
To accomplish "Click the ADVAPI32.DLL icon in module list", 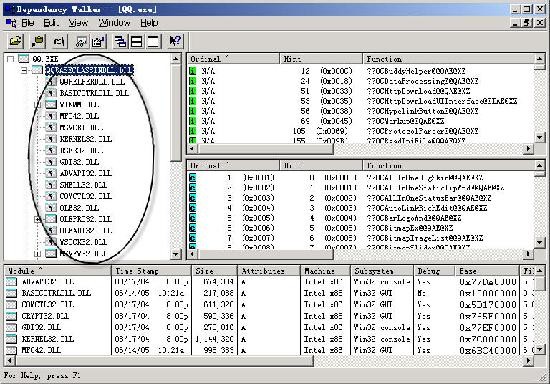I will [x=11, y=282].
